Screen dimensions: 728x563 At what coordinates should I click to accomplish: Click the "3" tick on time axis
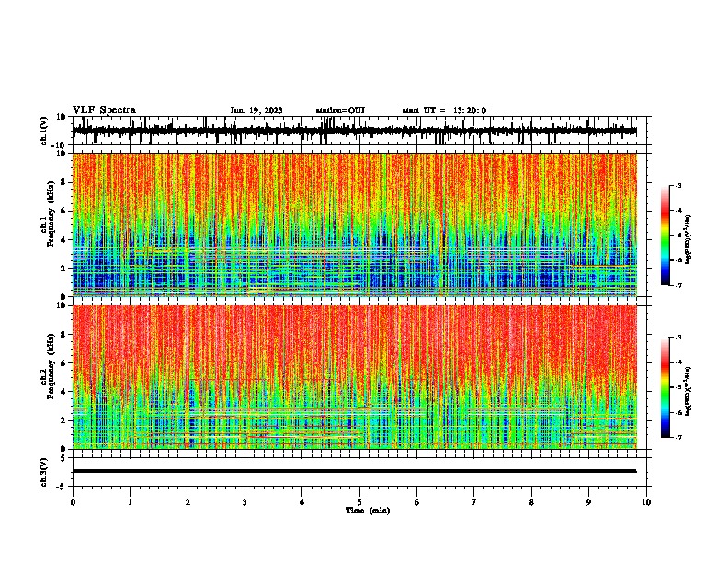click(x=245, y=502)
